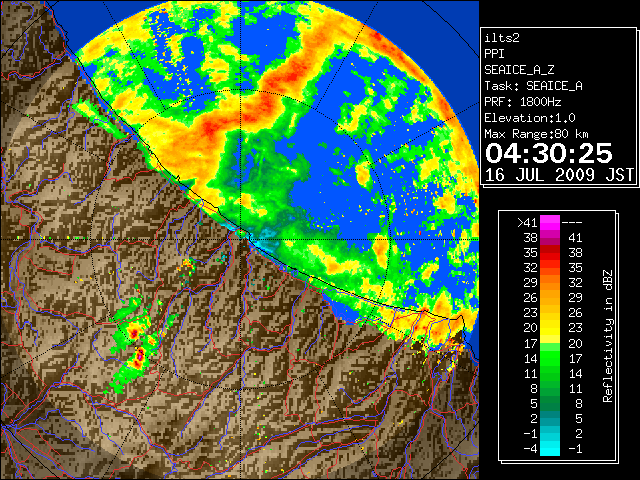This screenshot has height=480, width=640.
Task: Click the 'SEAICE_A_Z' product name
Action: (x=519, y=70)
